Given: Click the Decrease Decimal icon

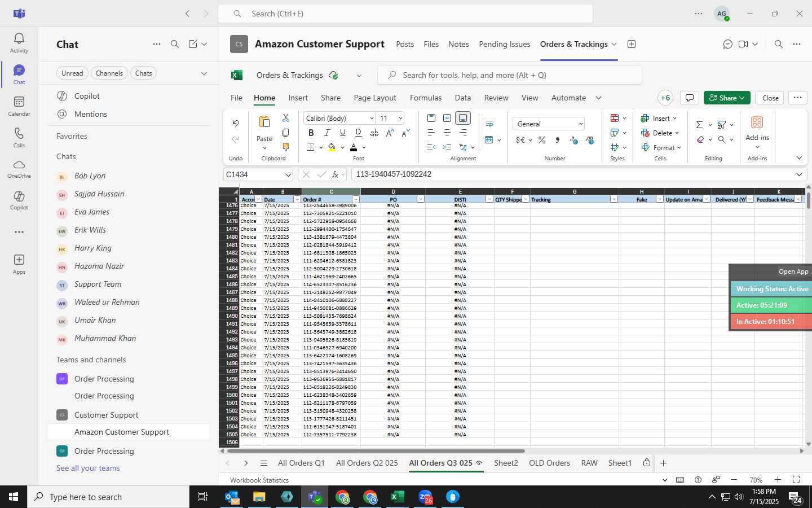Looking at the screenshot, I should (x=590, y=140).
